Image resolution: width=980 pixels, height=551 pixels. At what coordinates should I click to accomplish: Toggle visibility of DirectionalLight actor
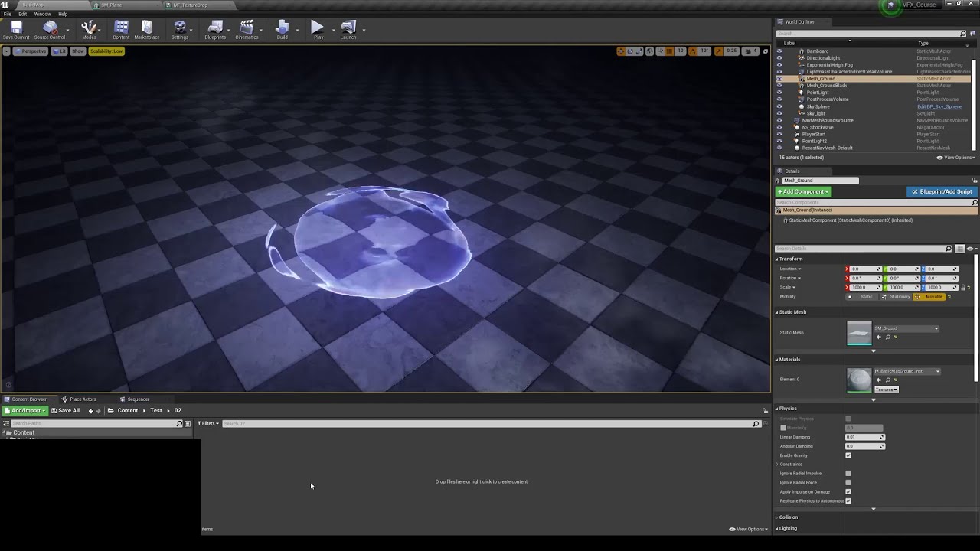pos(779,58)
